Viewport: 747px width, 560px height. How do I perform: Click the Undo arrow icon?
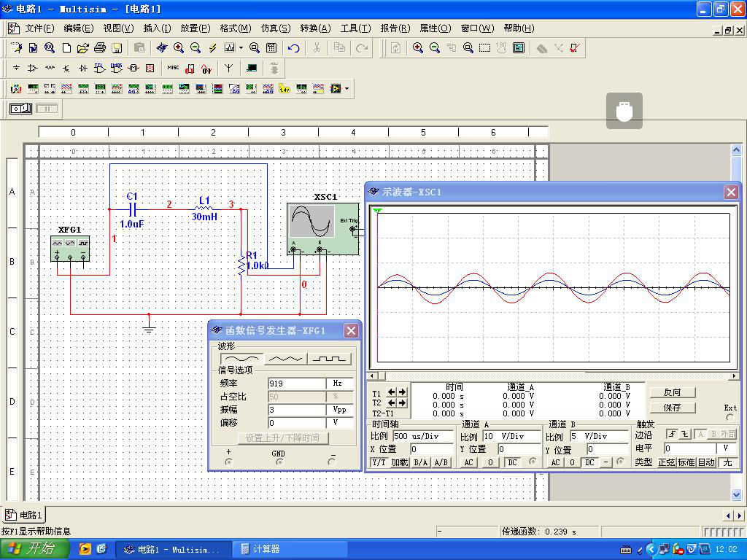click(293, 48)
